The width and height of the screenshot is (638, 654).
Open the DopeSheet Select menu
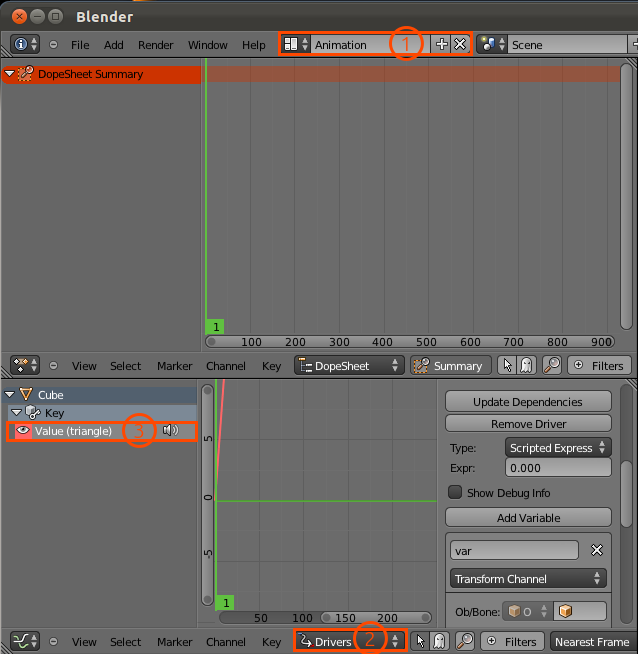coord(125,366)
